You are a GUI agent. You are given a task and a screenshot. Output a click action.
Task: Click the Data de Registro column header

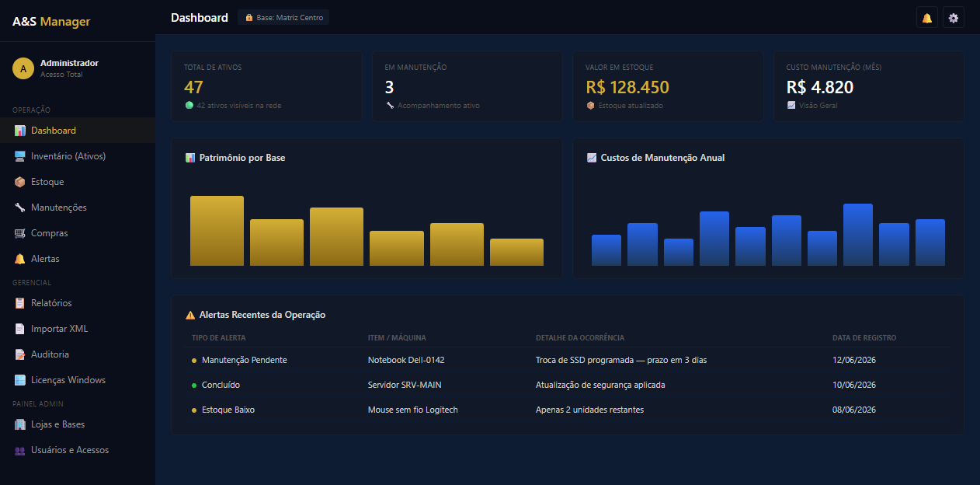tap(864, 338)
